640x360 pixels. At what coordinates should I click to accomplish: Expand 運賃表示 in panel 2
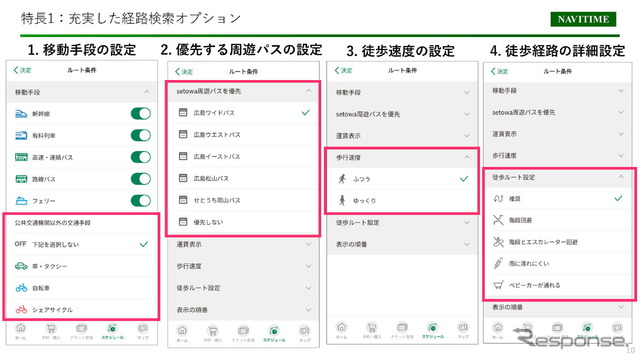coord(243,244)
